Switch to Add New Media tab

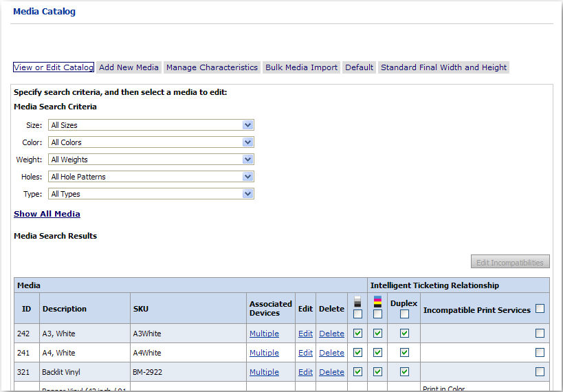(129, 67)
